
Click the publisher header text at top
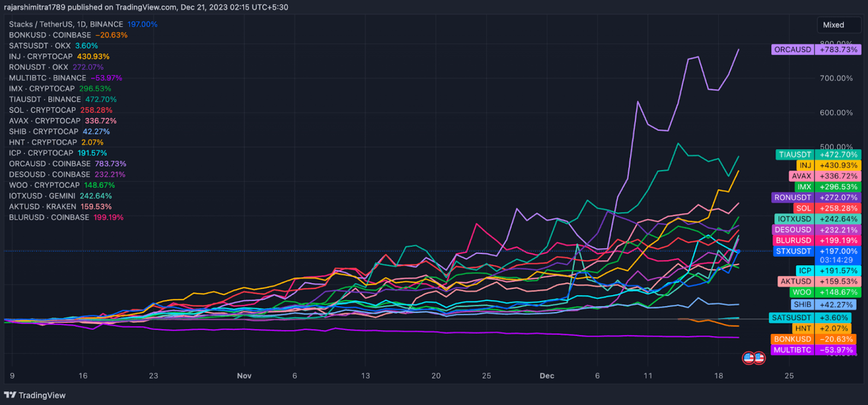point(146,7)
